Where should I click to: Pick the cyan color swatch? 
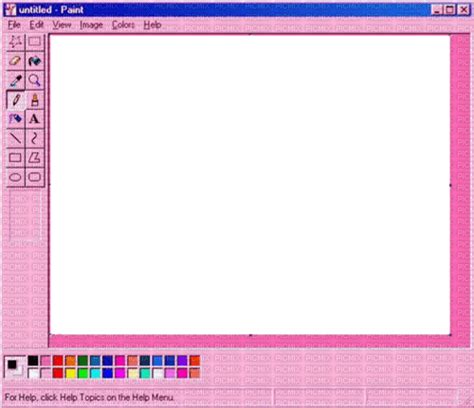(x=95, y=373)
